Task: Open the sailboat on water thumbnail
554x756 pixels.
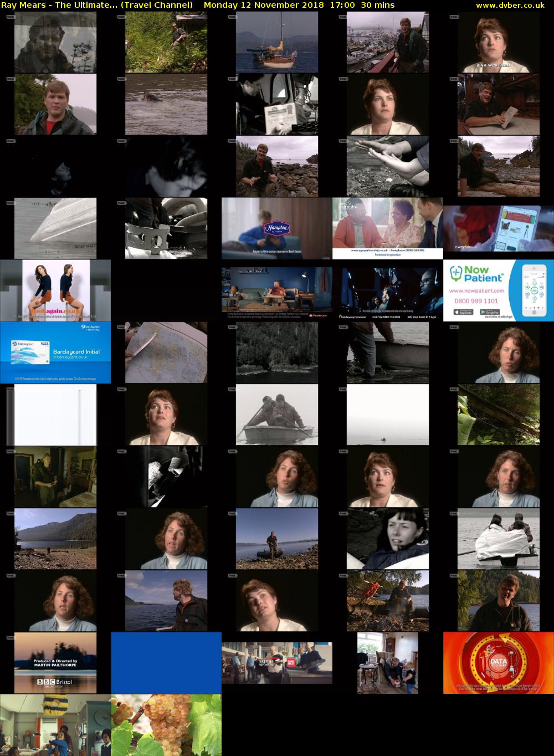Action: point(276,42)
